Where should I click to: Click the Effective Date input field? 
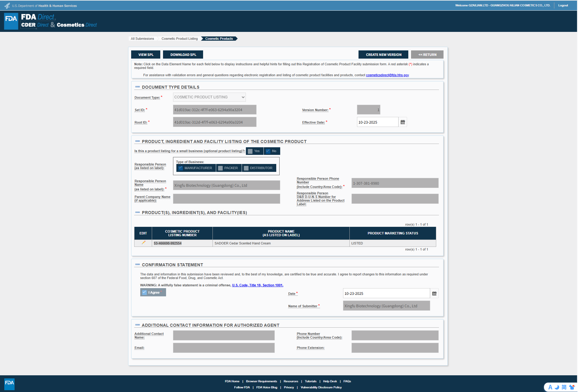[377, 122]
